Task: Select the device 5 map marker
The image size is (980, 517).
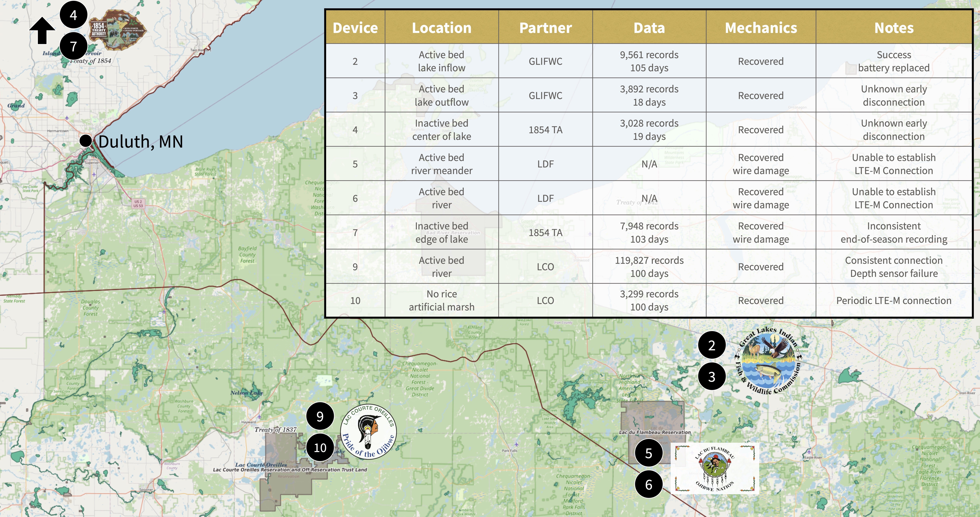Action: tap(649, 453)
